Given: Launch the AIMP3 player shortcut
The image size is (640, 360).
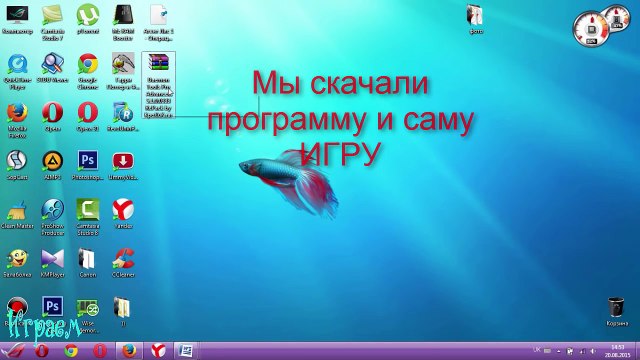Looking at the screenshot, I should point(52,166).
